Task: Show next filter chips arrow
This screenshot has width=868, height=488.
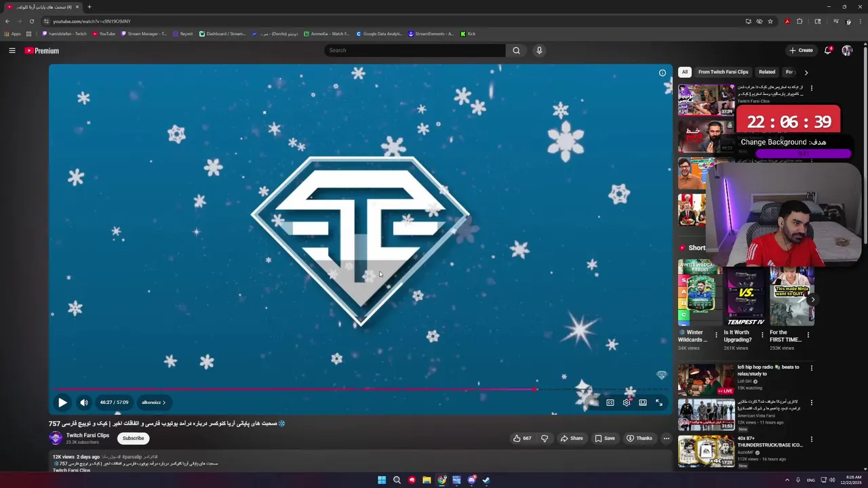Action: tap(806, 72)
